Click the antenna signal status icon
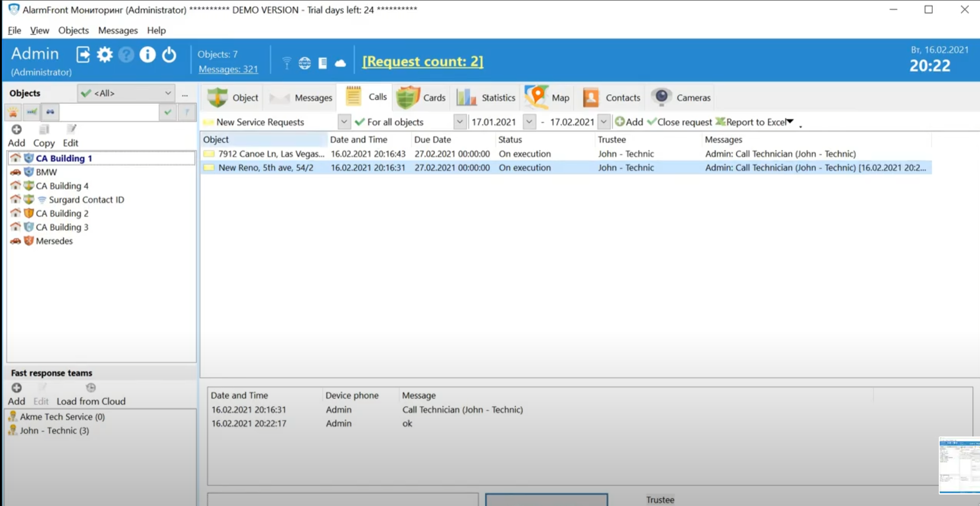Screen dimensions: 980x506 click(x=287, y=63)
